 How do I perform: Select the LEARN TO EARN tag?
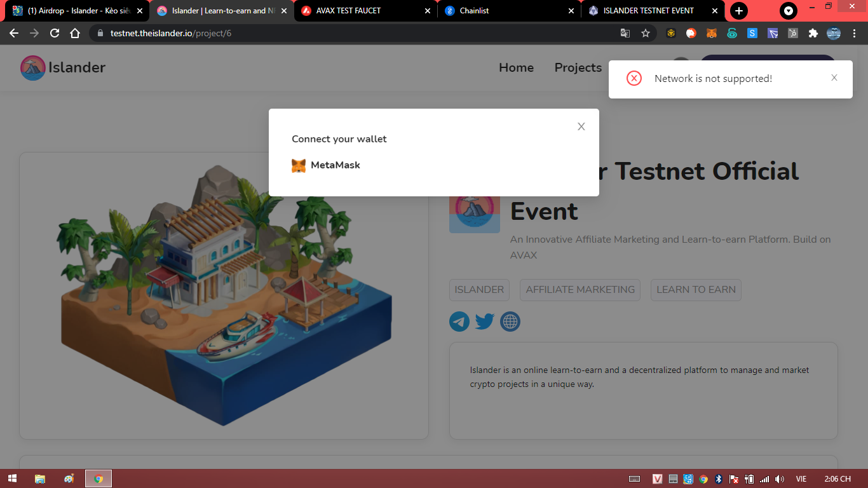click(696, 290)
